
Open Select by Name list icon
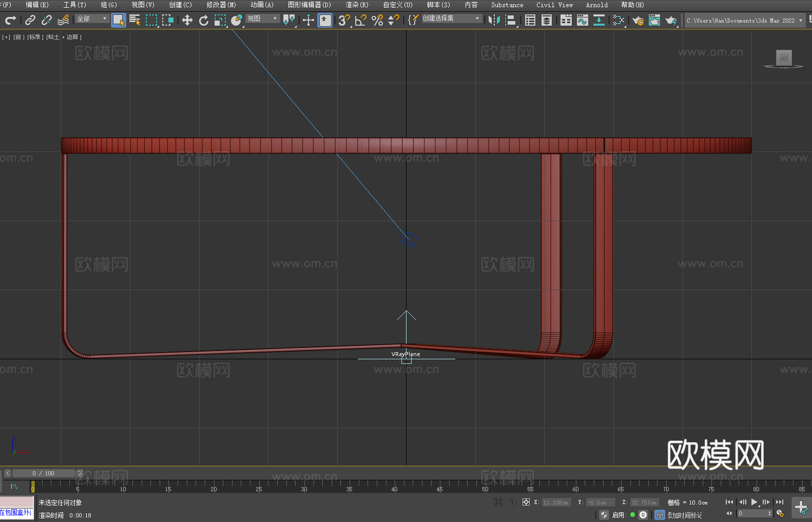pyautogui.click(x=135, y=20)
